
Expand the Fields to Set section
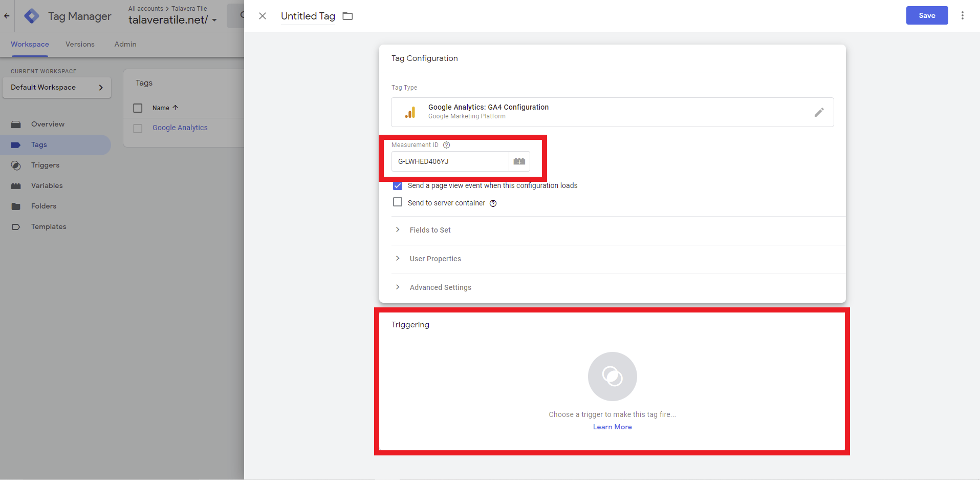[430, 230]
